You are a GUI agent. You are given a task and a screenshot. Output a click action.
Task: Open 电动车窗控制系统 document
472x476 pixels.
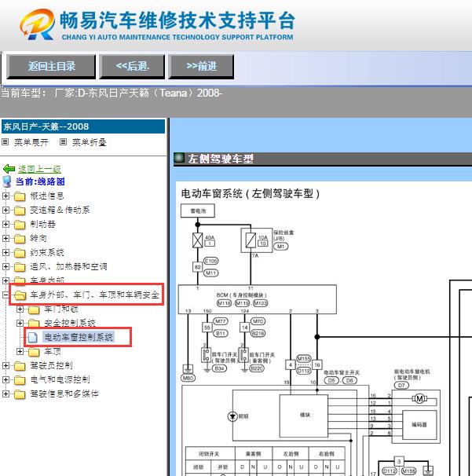point(79,337)
